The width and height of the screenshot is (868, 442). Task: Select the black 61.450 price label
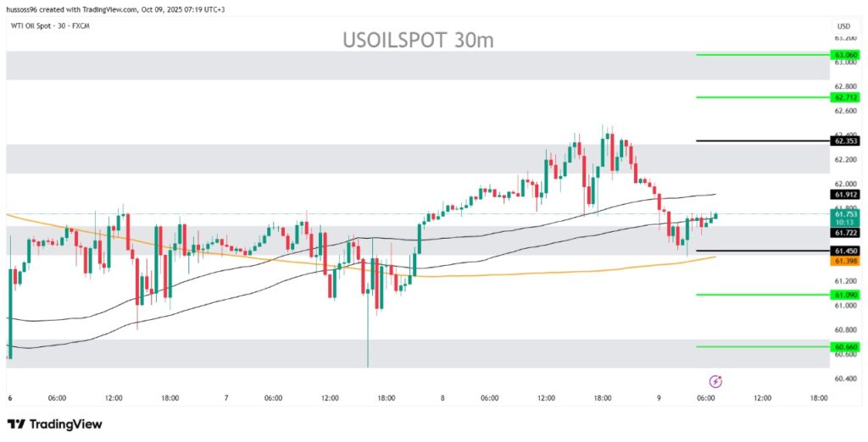(x=845, y=251)
